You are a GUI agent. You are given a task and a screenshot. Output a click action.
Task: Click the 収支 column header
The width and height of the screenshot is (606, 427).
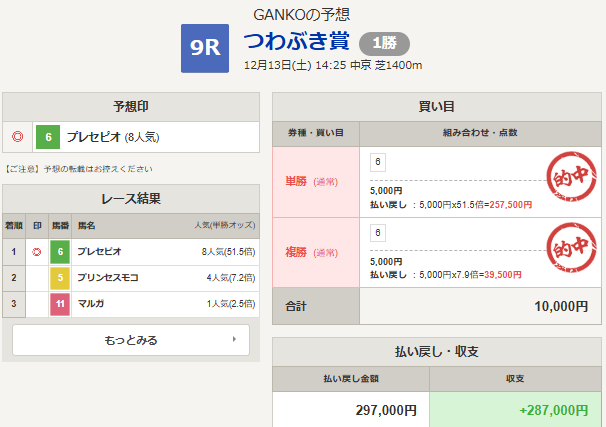pyautogui.click(x=516, y=379)
